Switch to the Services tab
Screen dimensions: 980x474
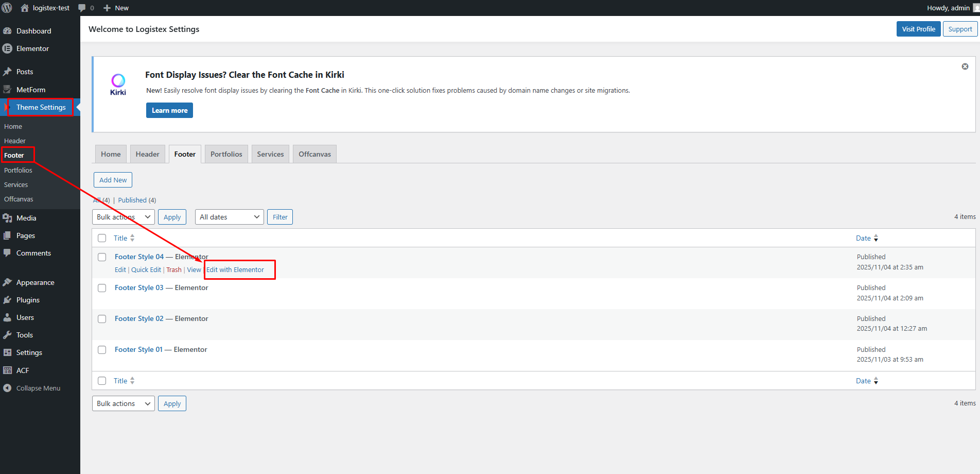(270, 154)
